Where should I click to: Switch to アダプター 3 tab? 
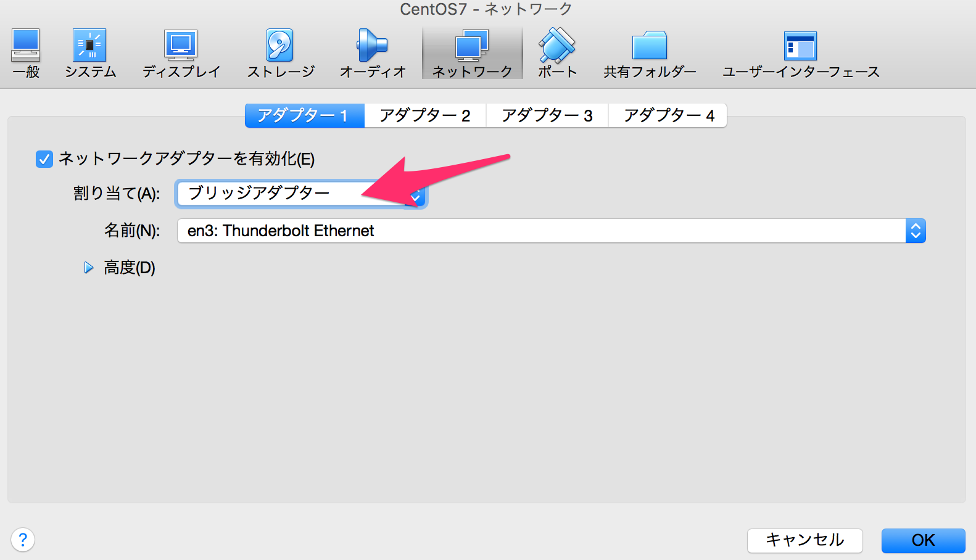(547, 115)
